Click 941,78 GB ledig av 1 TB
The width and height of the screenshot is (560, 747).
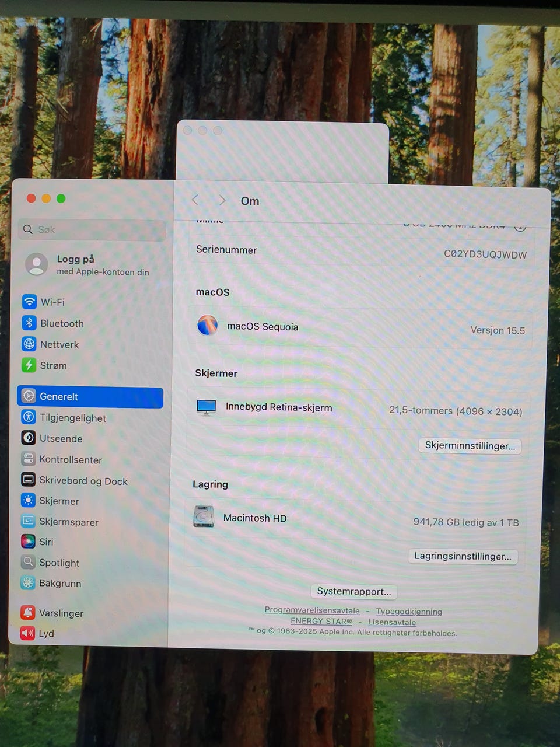click(x=466, y=522)
